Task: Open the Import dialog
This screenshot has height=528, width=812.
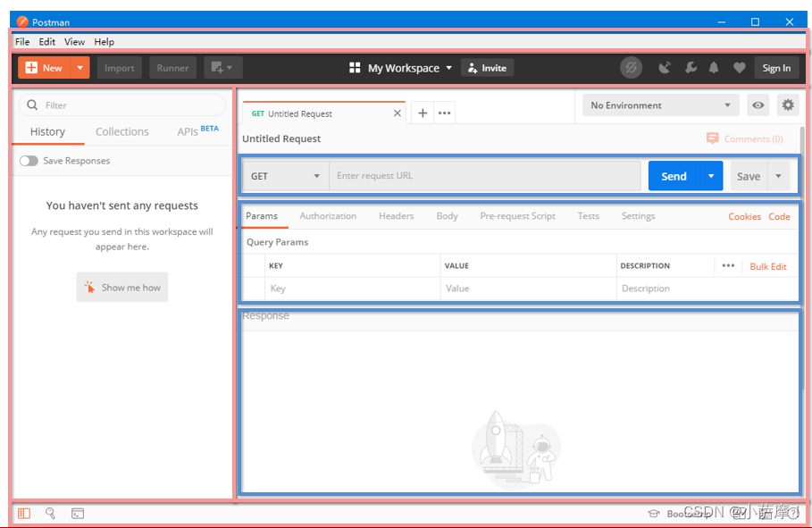Action: [x=119, y=68]
